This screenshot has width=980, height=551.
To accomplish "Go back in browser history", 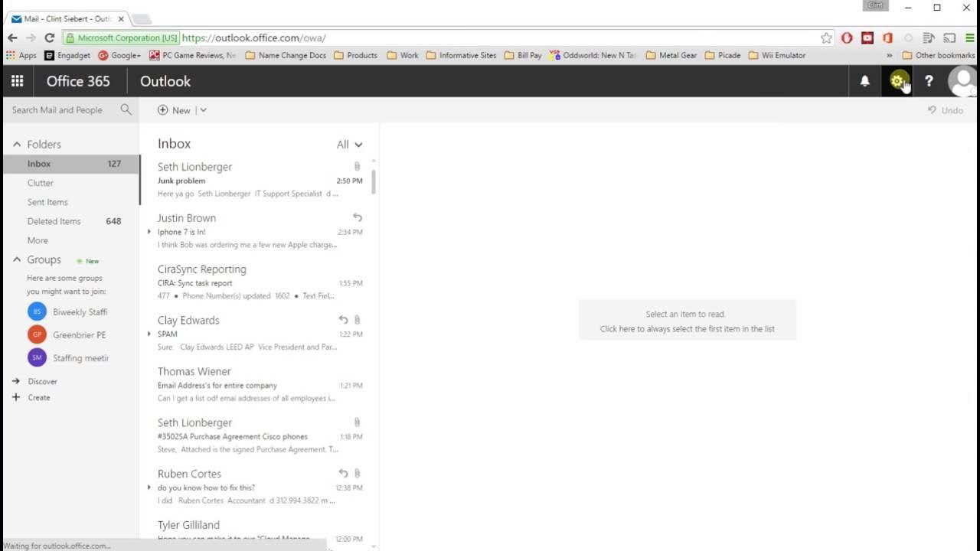I will [x=12, y=37].
